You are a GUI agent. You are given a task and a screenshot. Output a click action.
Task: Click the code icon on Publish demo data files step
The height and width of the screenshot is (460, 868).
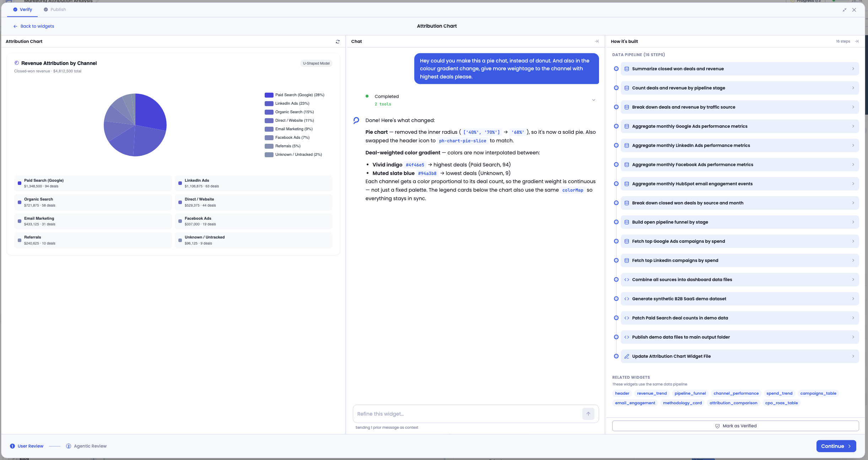[627, 337]
